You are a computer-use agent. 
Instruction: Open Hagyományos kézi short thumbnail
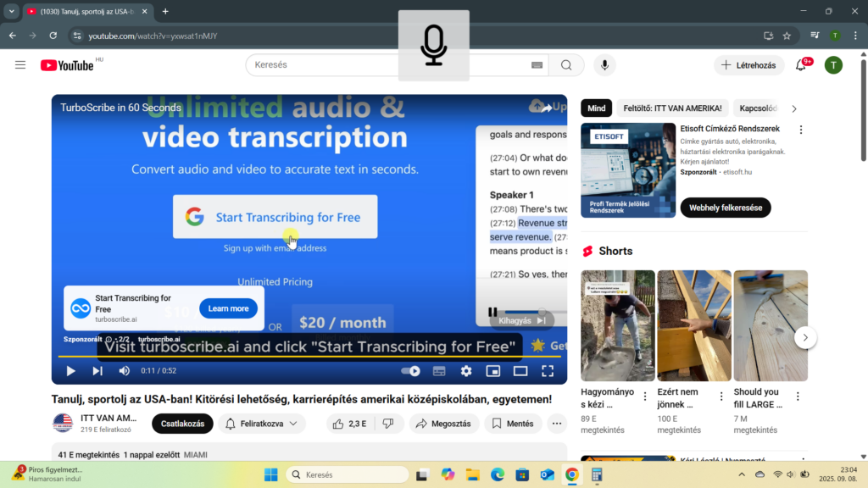pyautogui.click(x=618, y=325)
